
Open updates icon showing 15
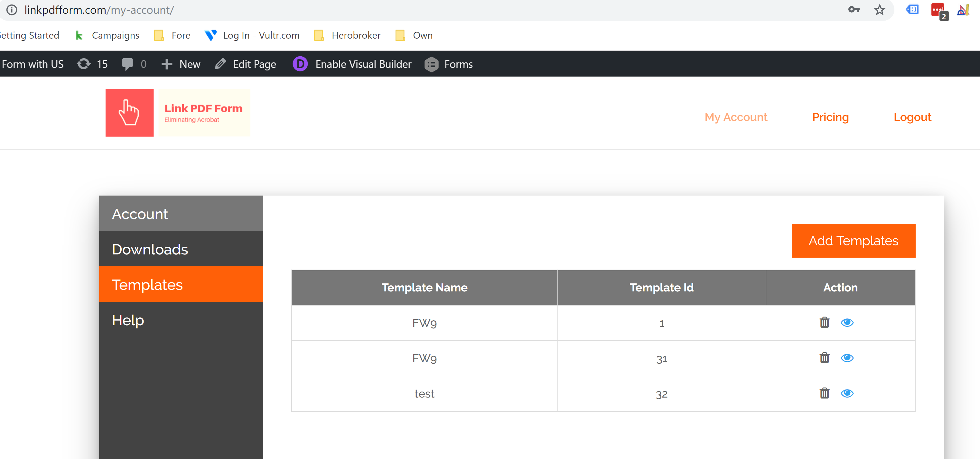(x=92, y=64)
